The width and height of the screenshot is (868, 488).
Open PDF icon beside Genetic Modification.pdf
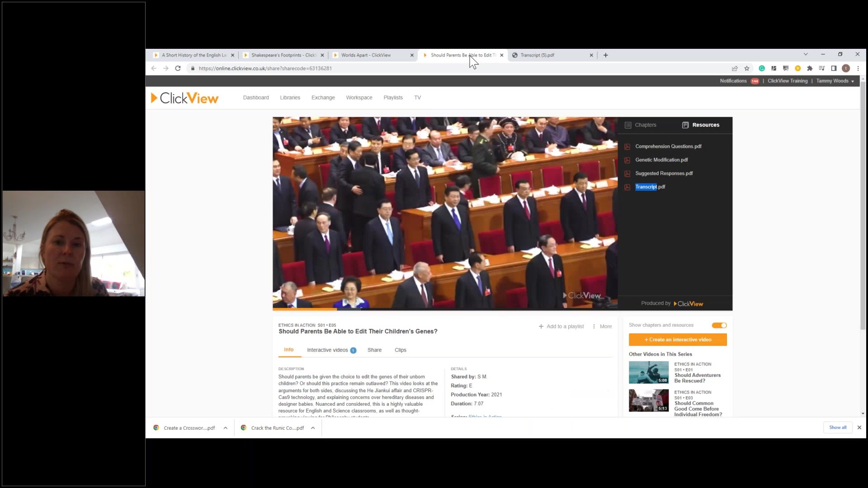coord(627,160)
